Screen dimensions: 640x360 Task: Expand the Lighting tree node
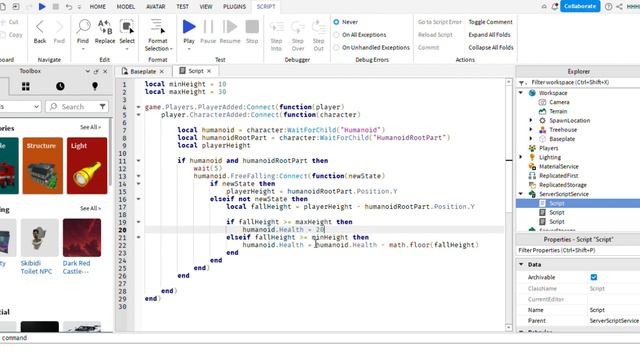coord(521,157)
